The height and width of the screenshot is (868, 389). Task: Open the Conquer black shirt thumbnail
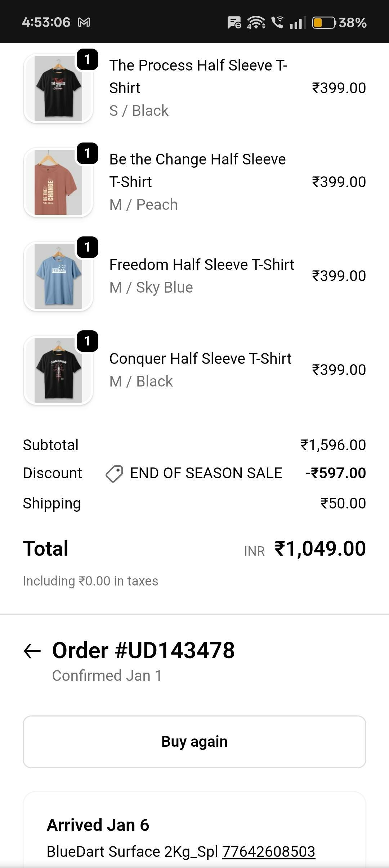click(58, 370)
